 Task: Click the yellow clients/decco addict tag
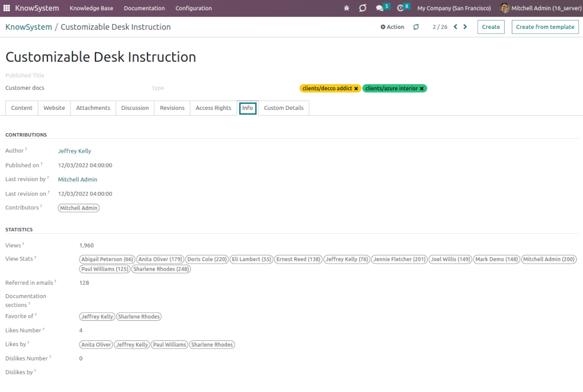pyautogui.click(x=327, y=88)
